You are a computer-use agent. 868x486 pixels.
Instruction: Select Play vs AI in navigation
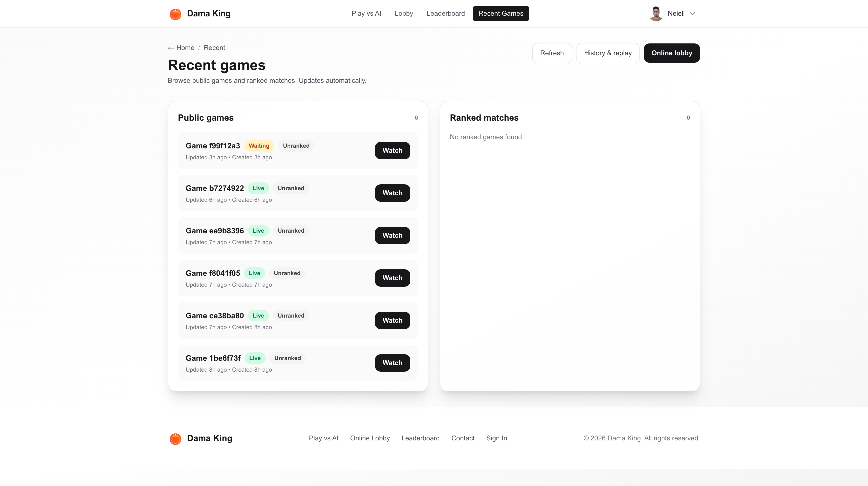[x=366, y=14]
